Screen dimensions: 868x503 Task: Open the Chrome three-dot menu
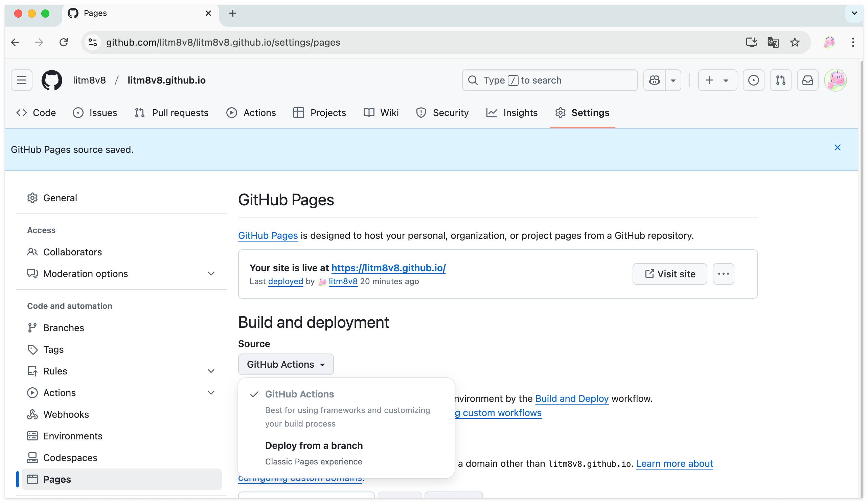[853, 42]
